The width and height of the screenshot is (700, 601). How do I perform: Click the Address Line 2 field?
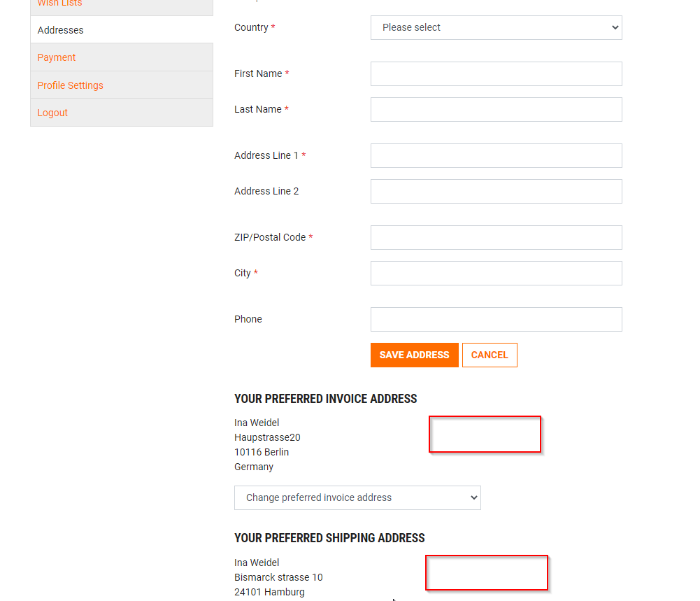coord(496,191)
